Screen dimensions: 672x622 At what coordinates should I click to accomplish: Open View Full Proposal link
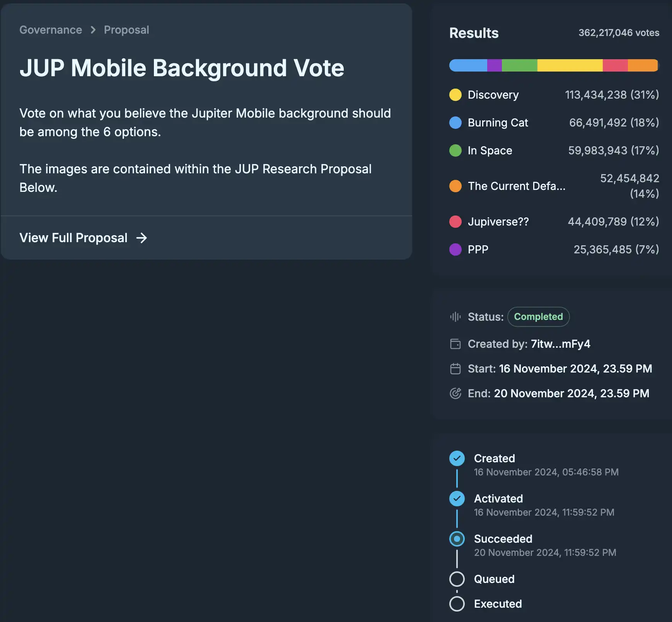click(73, 238)
